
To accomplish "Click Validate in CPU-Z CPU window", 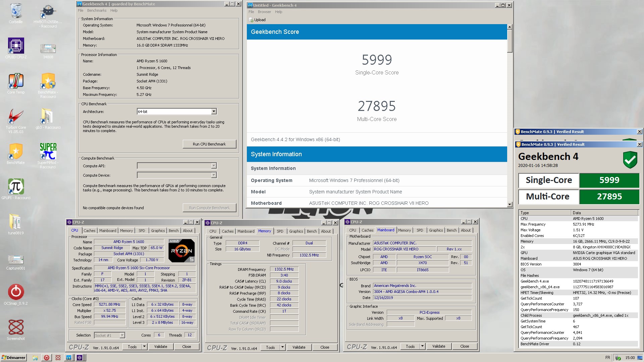I will point(161,347).
